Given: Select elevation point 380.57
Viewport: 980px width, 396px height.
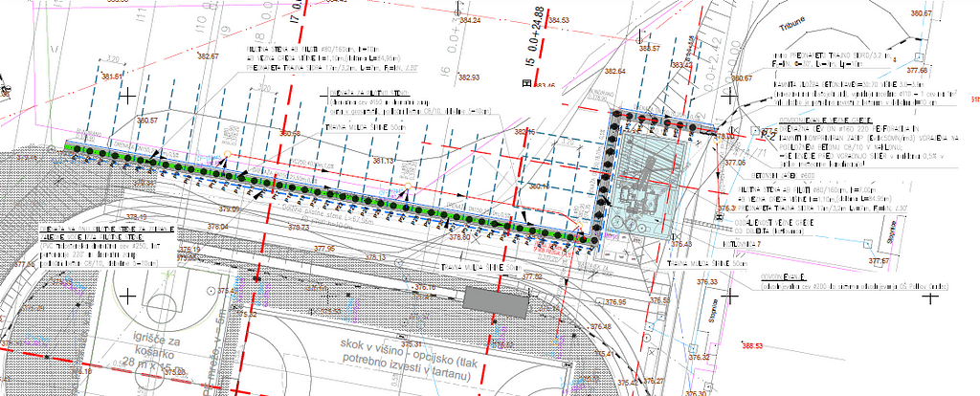Looking at the screenshot, I should [x=146, y=121].
